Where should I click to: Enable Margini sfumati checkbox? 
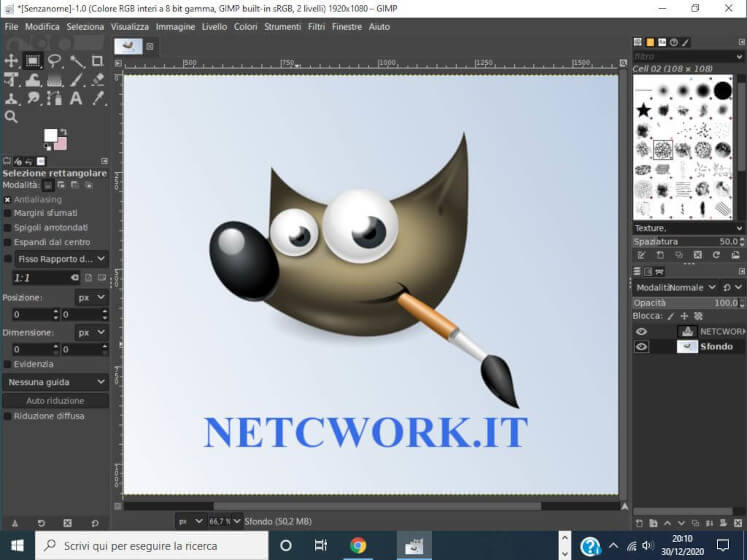tap(7, 213)
